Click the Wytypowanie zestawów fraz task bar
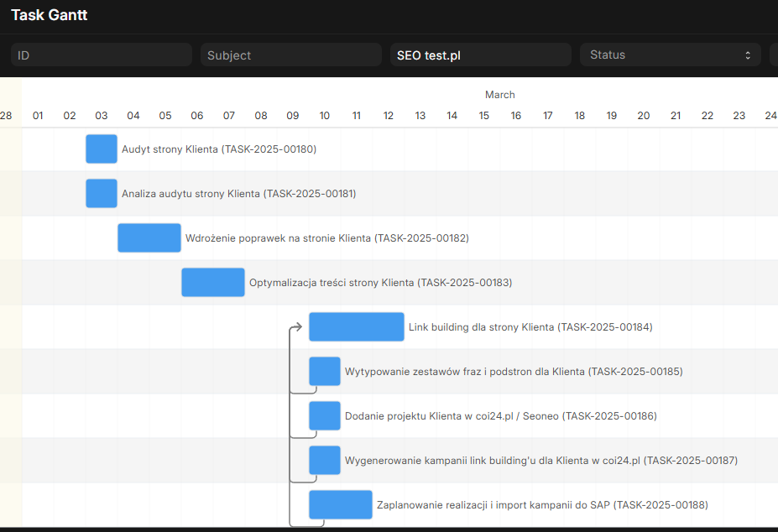Image resolution: width=778 pixels, height=532 pixels. click(x=325, y=371)
